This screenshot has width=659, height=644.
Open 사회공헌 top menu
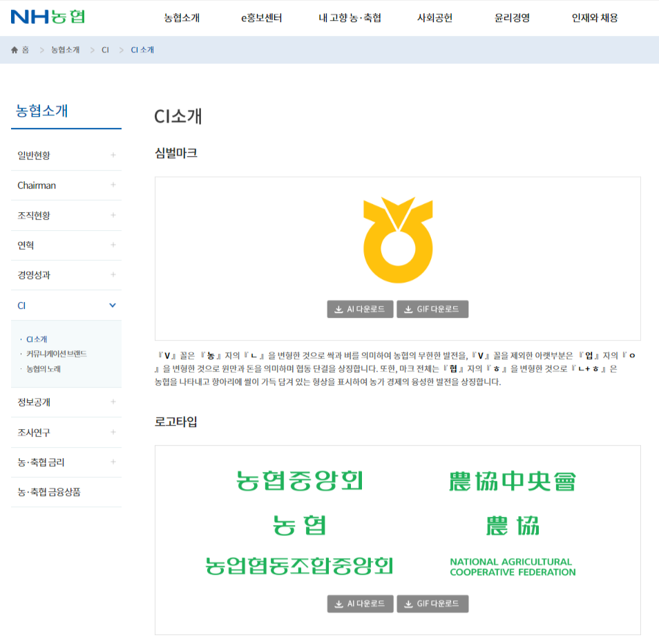tap(434, 18)
